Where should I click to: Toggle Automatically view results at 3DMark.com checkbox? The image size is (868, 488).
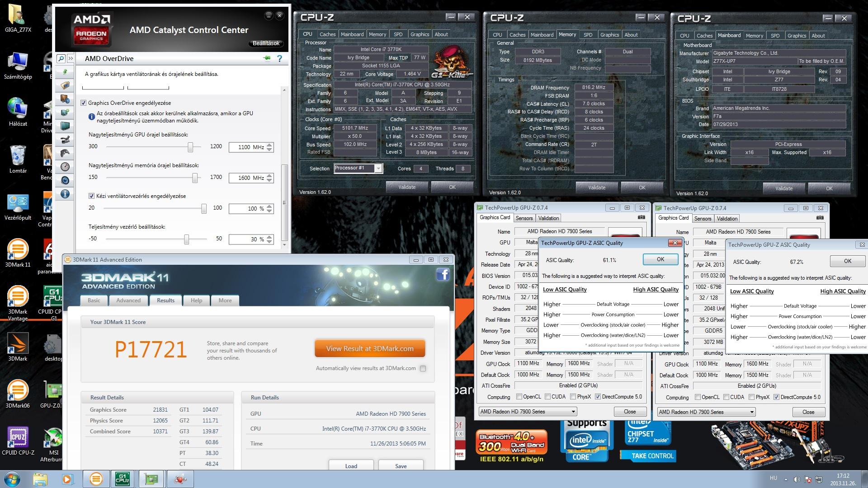423,368
